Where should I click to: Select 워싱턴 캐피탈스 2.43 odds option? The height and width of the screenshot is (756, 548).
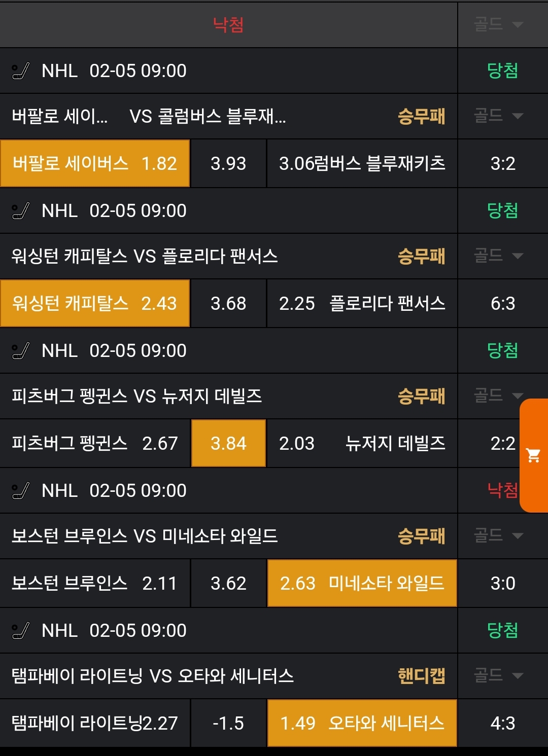click(95, 304)
